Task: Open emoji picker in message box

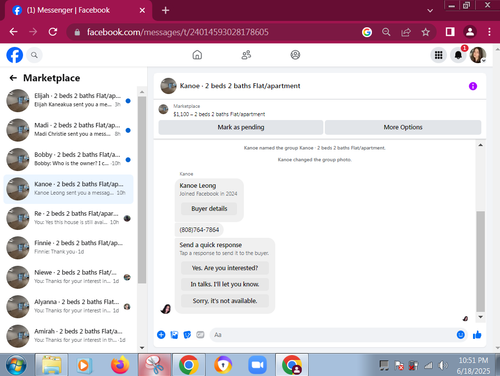Action: 461,335
